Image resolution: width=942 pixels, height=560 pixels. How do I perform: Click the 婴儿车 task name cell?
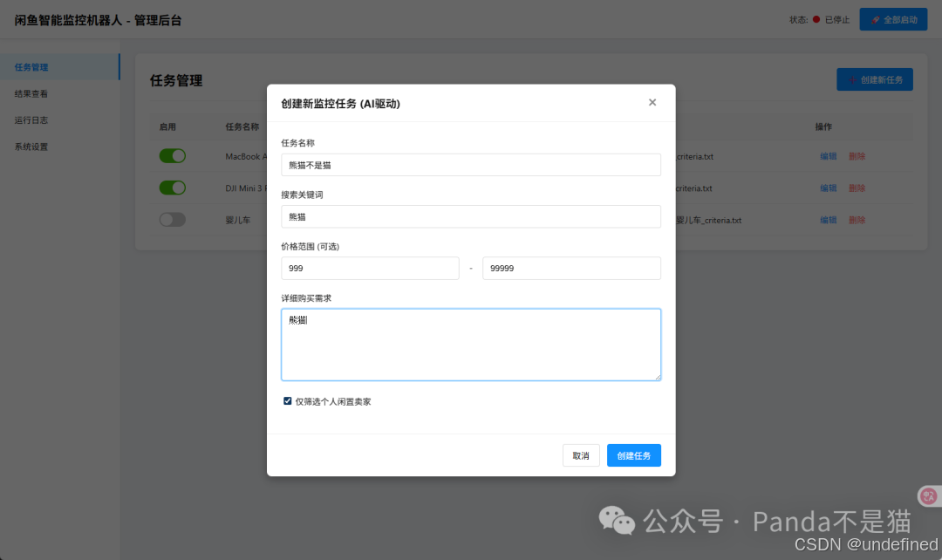coord(238,220)
